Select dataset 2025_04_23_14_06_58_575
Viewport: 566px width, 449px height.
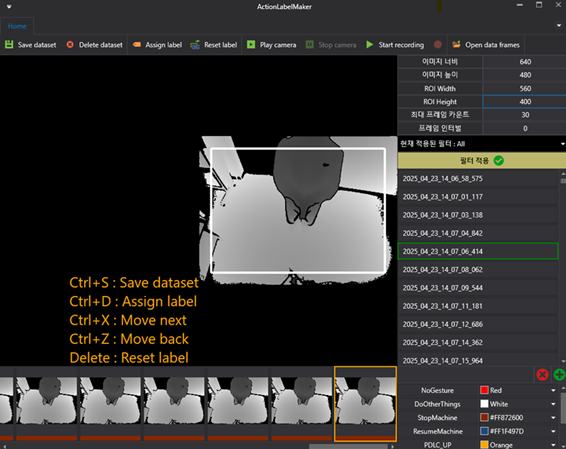point(478,179)
